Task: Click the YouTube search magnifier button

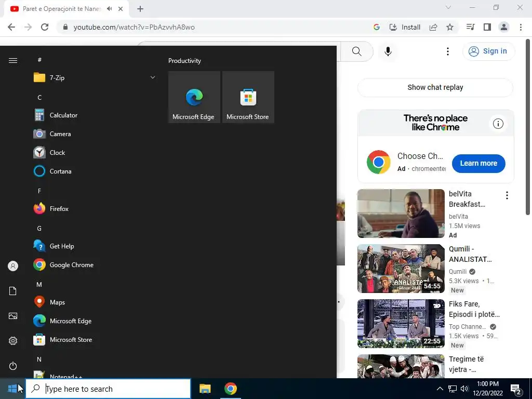Action: tap(356, 51)
